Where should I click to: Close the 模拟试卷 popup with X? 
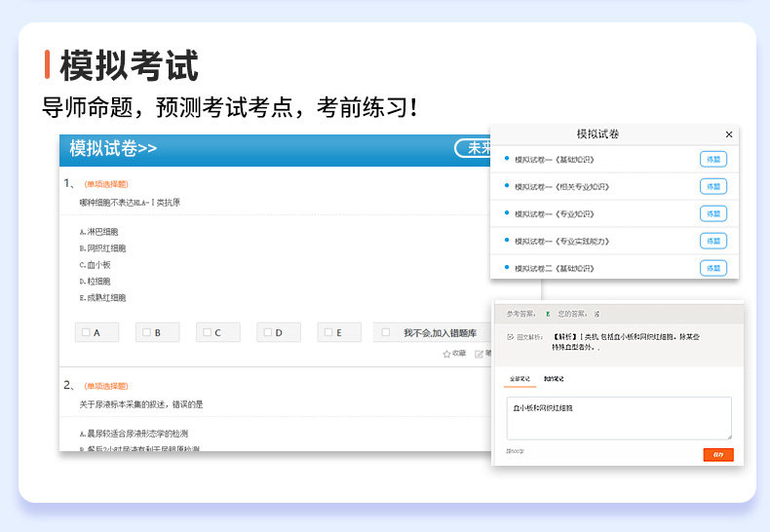tap(729, 134)
